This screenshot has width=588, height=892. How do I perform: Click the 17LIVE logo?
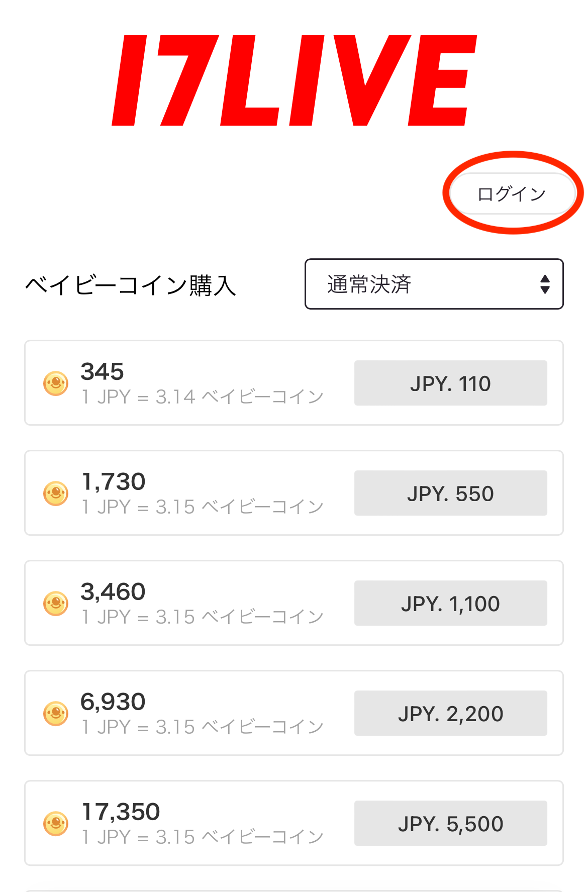point(294,80)
